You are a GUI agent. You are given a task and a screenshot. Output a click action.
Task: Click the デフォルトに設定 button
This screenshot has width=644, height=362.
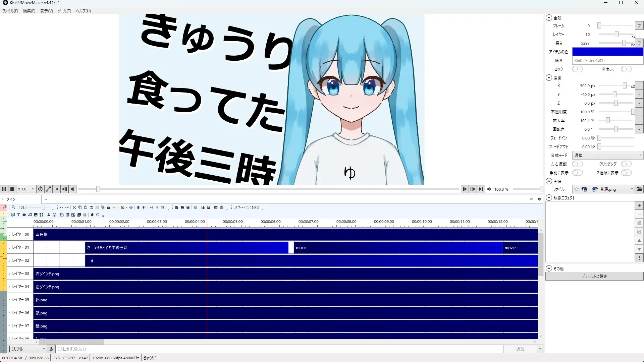[x=594, y=277]
